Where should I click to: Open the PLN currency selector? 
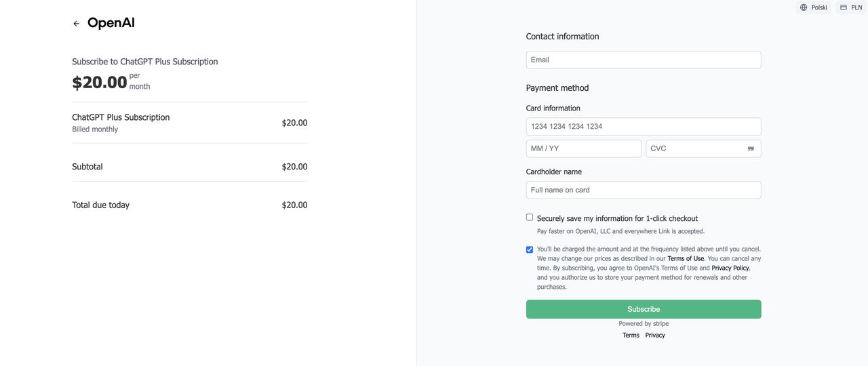(x=851, y=7)
